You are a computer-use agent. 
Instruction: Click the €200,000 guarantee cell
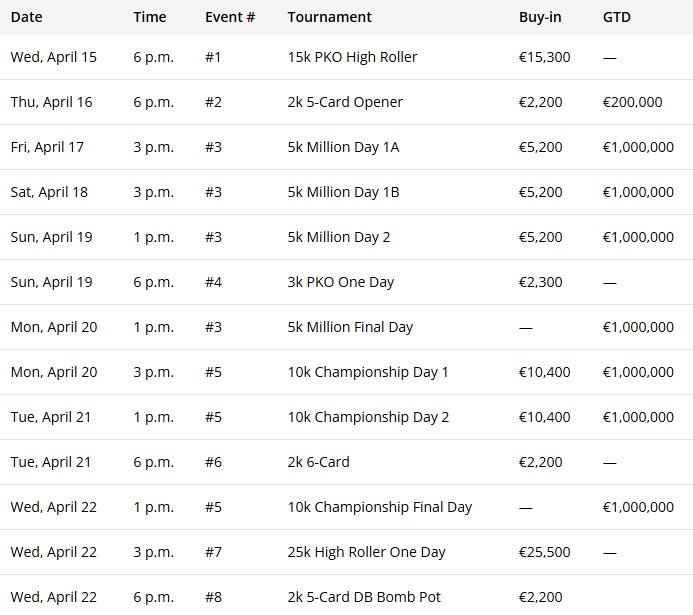click(634, 102)
